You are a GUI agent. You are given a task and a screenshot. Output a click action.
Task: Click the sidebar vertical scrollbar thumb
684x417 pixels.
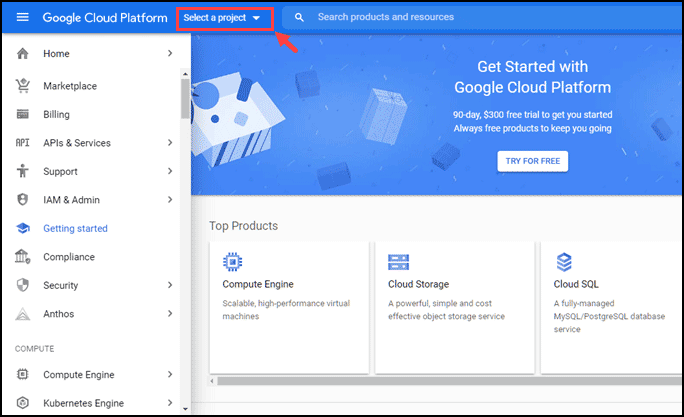(185, 99)
